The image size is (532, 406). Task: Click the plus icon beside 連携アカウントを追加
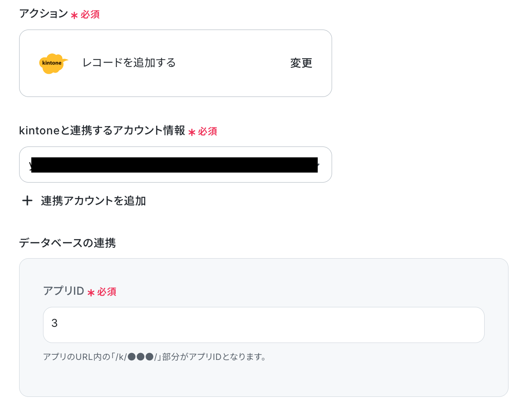point(27,200)
